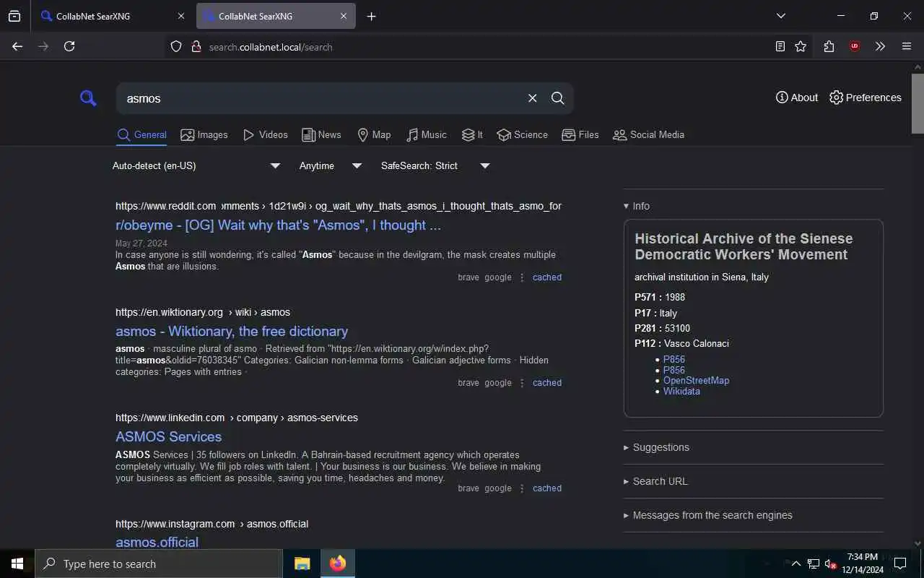Open the uBlock Origin extension icon
This screenshot has height=578, width=924.
point(855,46)
